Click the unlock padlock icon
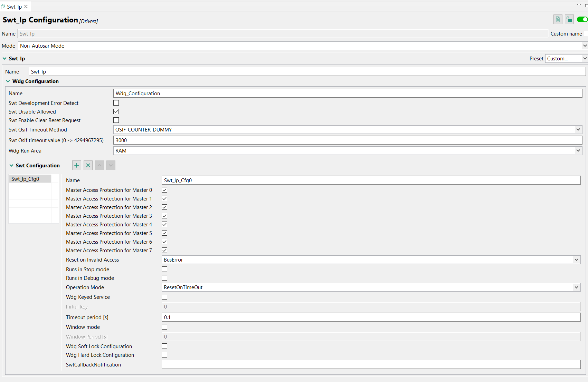 coord(569,19)
